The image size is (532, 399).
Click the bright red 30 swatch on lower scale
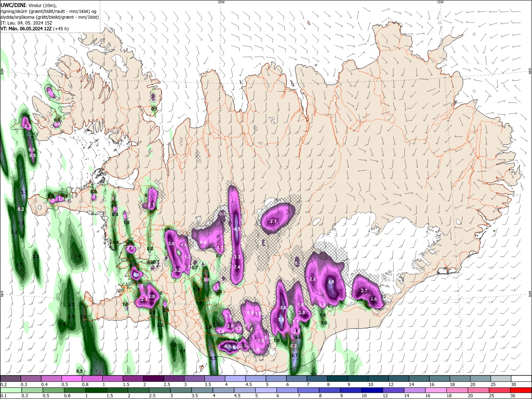521,390
